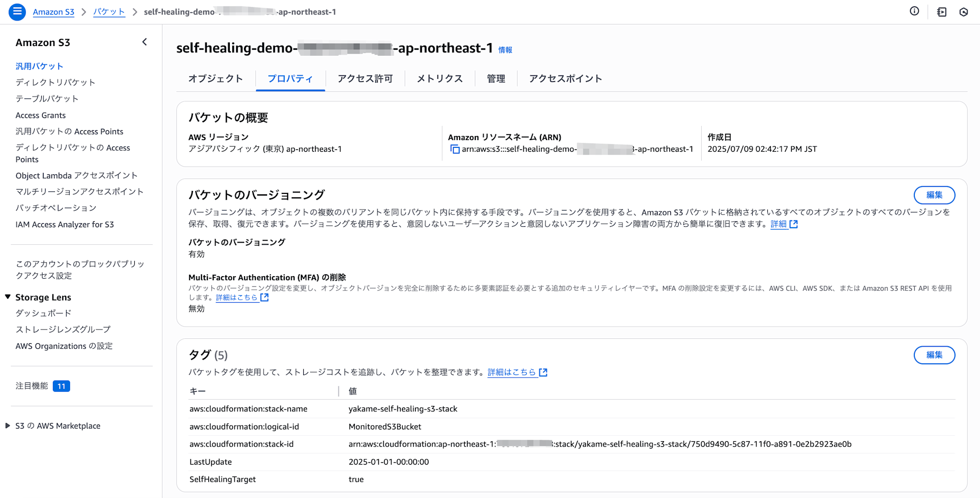Select tag value yakame-self-healing-s3-stack
This screenshot has height=498, width=980.
tap(403, 409)
